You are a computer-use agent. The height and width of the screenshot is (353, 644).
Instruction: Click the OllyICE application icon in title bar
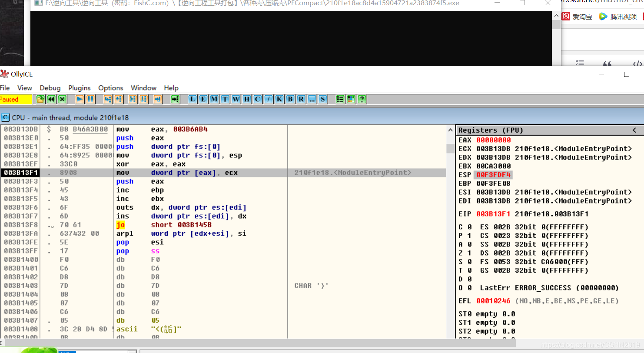5,74
